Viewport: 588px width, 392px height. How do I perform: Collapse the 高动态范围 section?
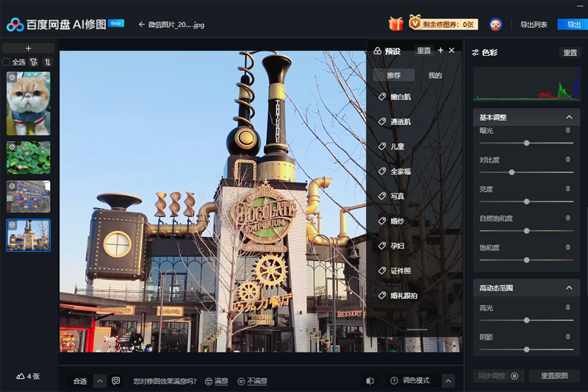[x=569, y=288]
